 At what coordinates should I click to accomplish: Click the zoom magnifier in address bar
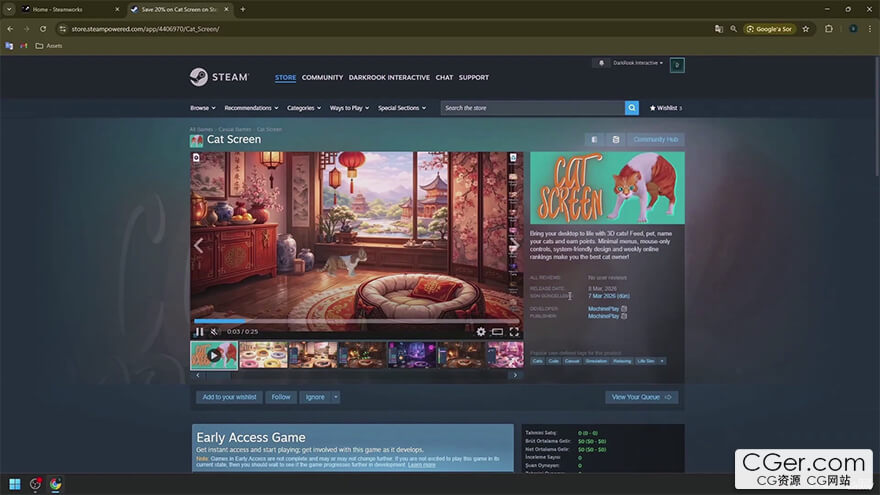tap(734, 29)
